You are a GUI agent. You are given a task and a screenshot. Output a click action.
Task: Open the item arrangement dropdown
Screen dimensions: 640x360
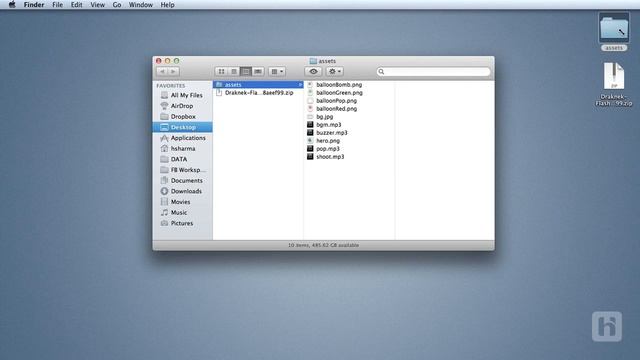(277, 71)
